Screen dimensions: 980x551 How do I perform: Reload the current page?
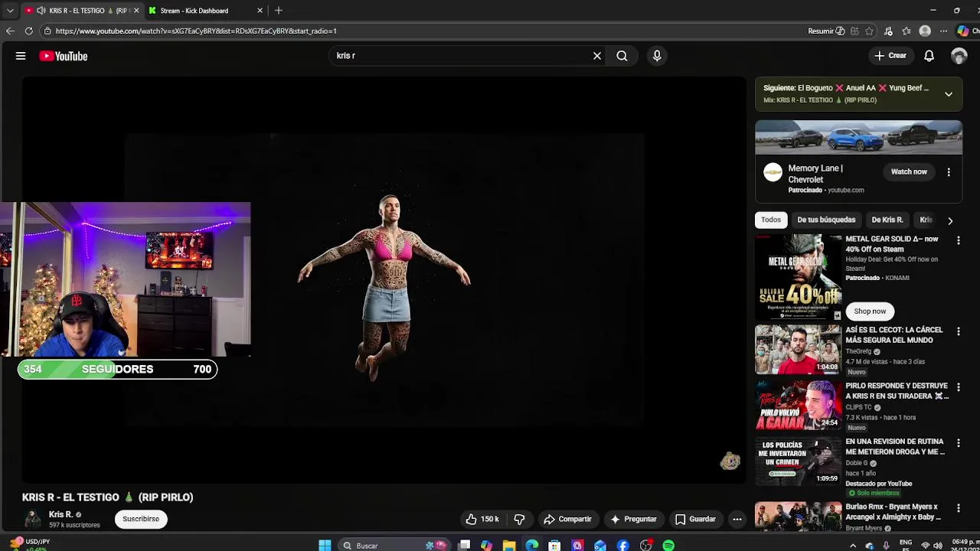pyautogui.click(x=29, y=31)
